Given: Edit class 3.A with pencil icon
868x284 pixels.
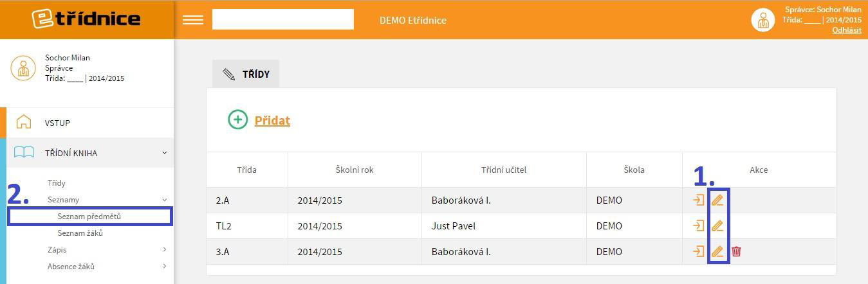Looking at the screenshot, I should click(x=717, y=251).
